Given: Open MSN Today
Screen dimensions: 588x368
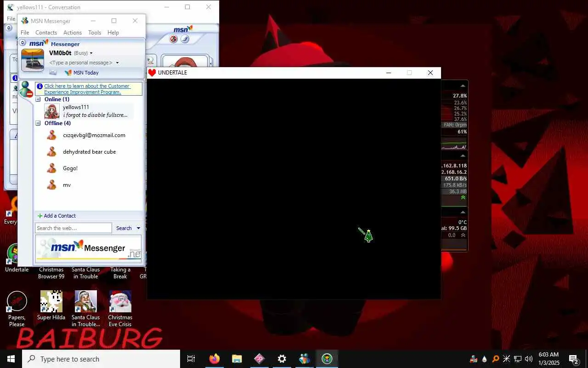Looking at the screenshot, I should point(82,73).
